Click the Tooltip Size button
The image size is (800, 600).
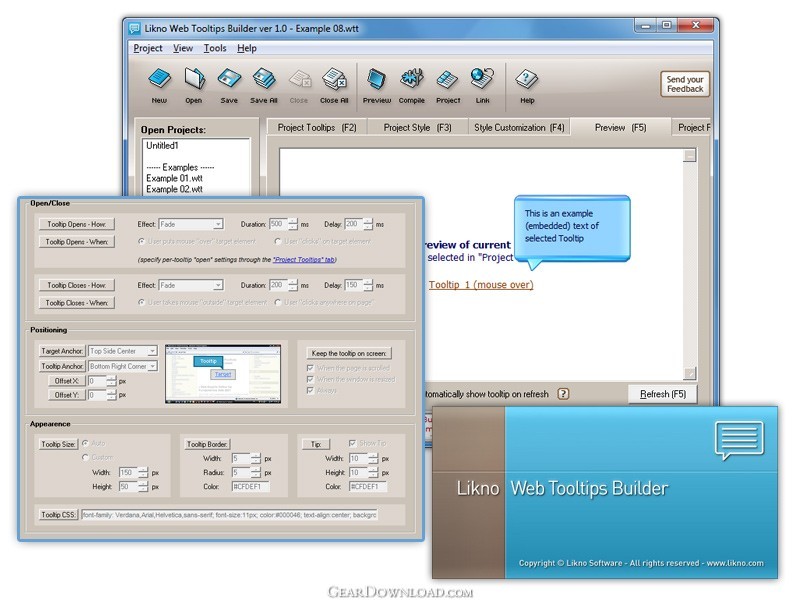tap(58, 444)
